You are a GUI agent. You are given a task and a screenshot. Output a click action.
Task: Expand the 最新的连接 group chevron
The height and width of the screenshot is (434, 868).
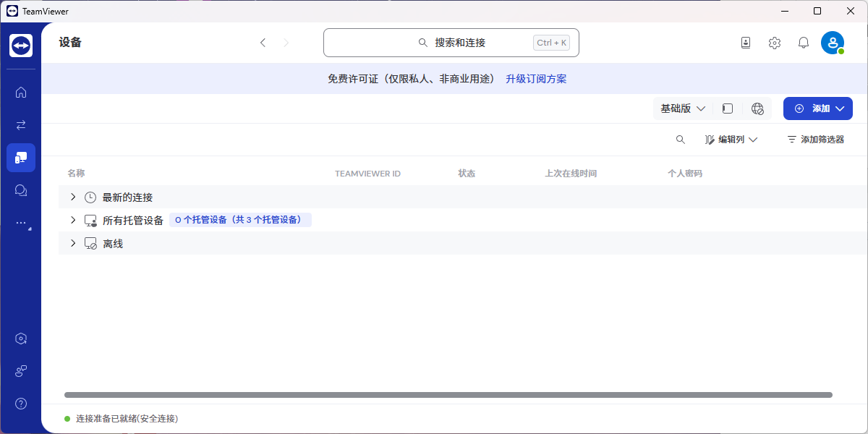pyautogui.click(x=72, y=197)
